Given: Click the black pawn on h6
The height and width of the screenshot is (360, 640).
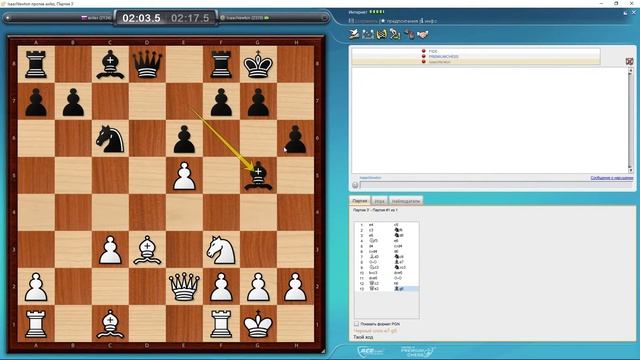Looking at the screenshot, I should click(295, 139).
